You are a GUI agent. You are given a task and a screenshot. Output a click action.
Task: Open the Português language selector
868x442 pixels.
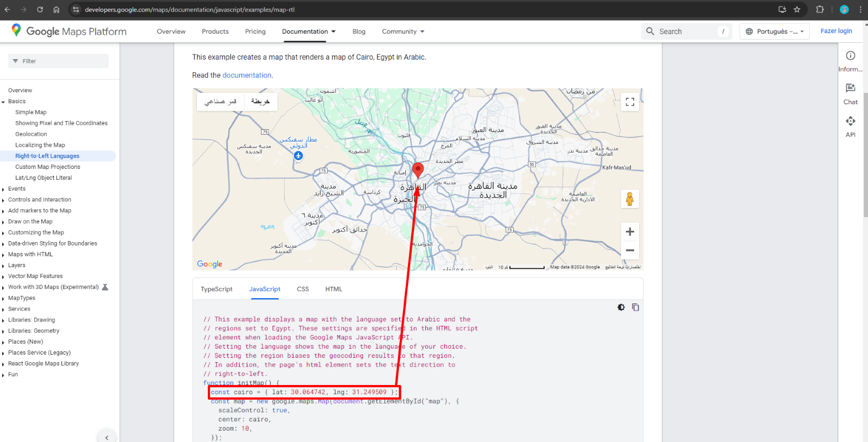[x=775, y=31]
